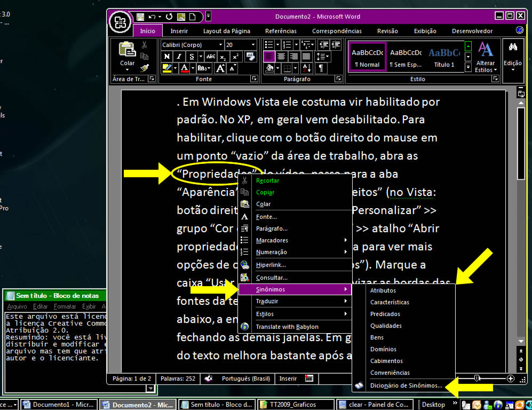Align text to the right

click(x=293, y=57)
